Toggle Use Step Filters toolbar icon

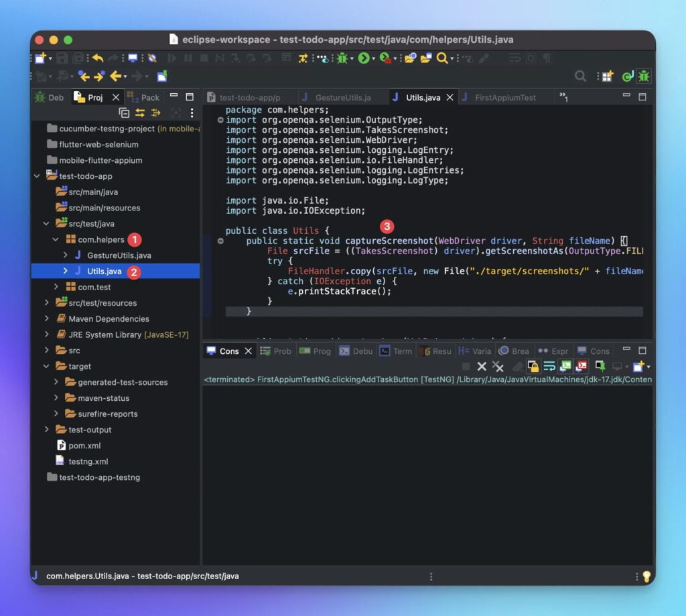pos(303,58)
